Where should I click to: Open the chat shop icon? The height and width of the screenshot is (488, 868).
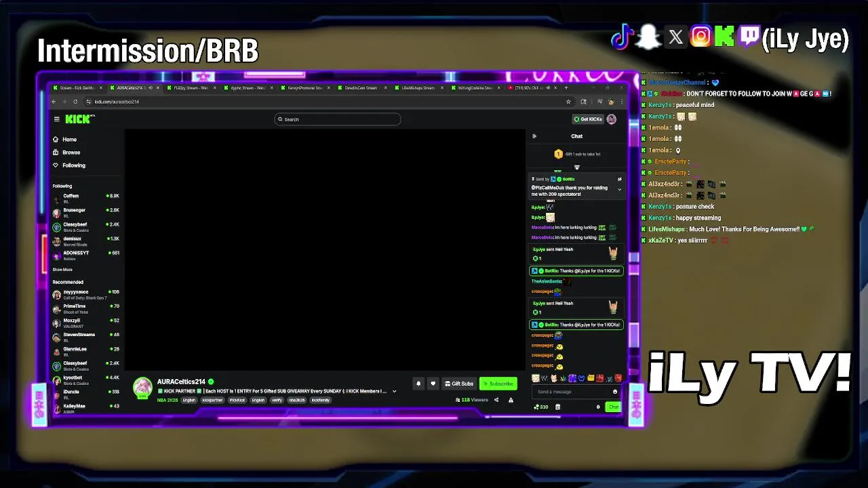(x=557, y=407)
